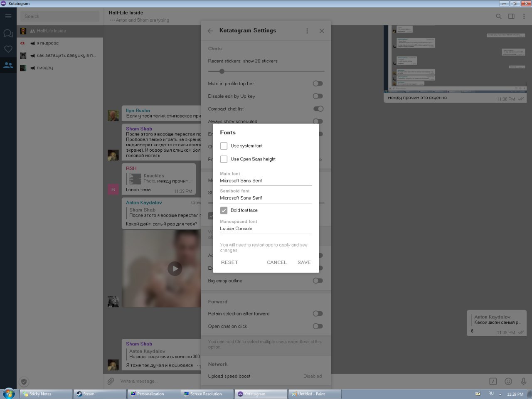Click the Monospaced font input field
Viewport: 532px width, 399px height.
(266, 229)
